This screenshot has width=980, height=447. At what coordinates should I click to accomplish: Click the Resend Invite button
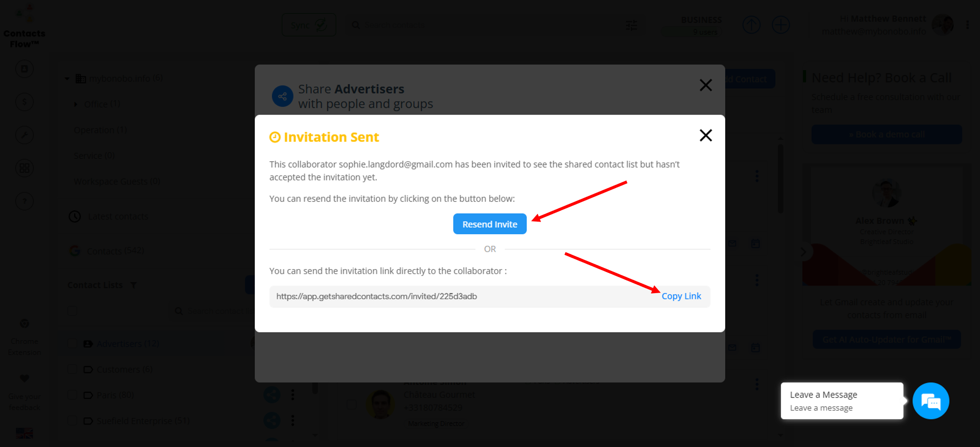pyautogui.click(x=490, y=224)
